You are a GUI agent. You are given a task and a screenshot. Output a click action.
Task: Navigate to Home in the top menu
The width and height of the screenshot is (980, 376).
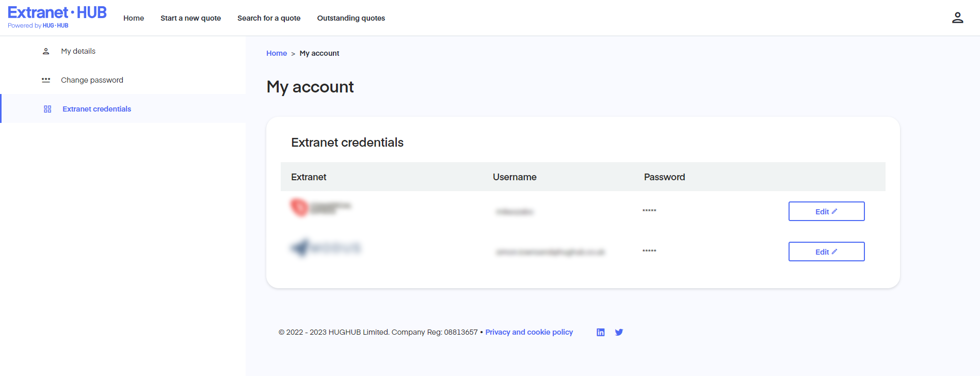(x=133, y=18)
